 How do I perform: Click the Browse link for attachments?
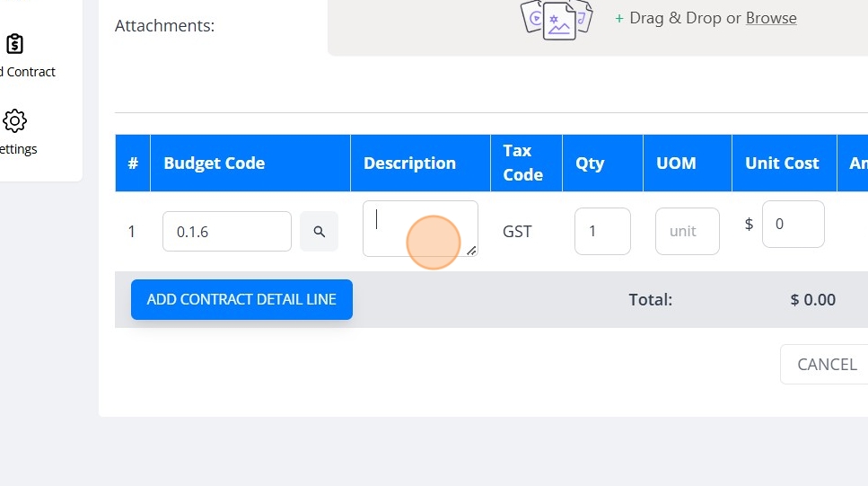tap(771, 18)
